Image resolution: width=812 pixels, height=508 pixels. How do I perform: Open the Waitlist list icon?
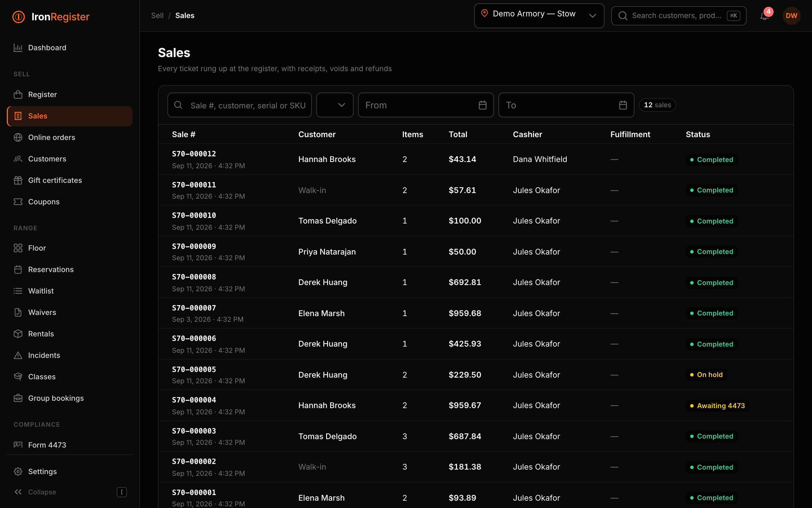18,291
